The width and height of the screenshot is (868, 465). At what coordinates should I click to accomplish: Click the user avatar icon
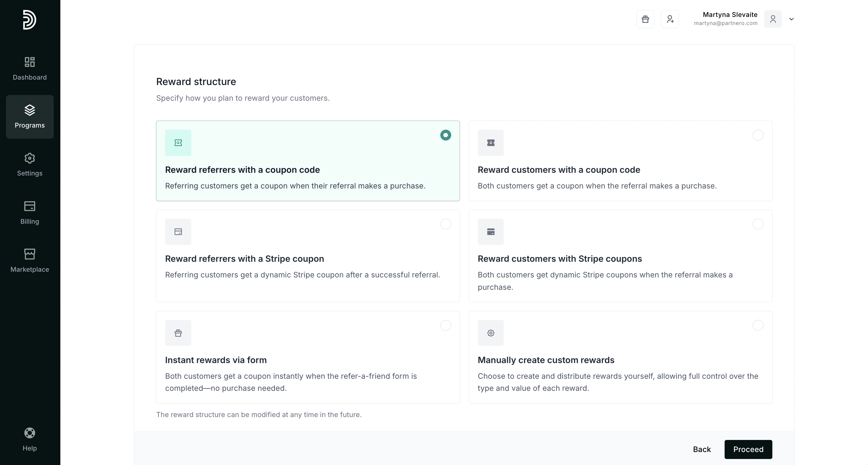point(773,19)
